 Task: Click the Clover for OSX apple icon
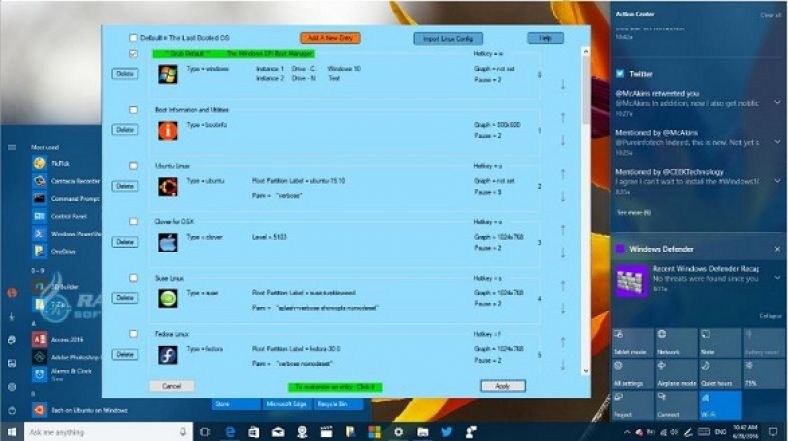coord(167,243)
